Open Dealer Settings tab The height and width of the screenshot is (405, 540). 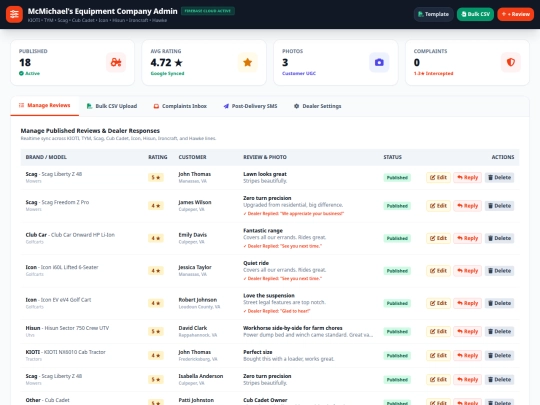(318, 106)
